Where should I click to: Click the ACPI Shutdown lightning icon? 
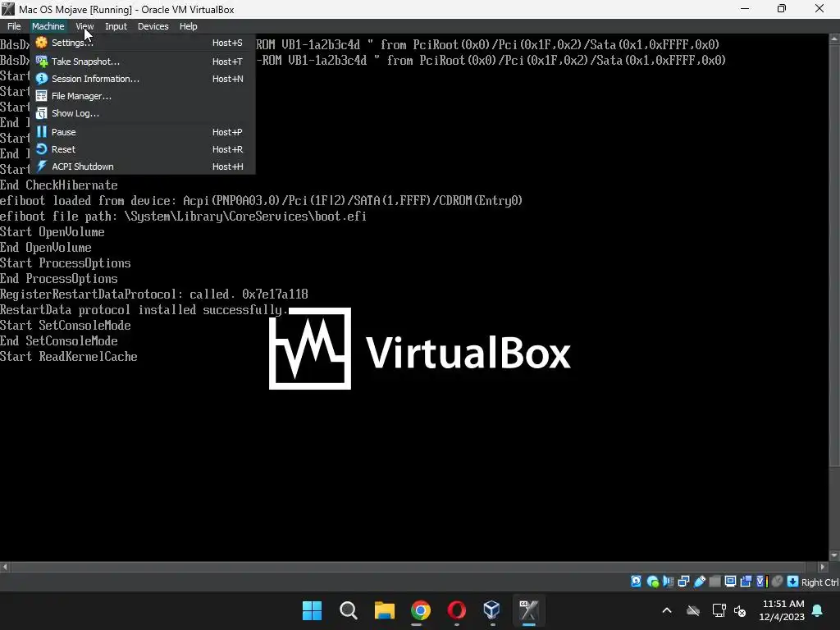click(x=41, y=166)
